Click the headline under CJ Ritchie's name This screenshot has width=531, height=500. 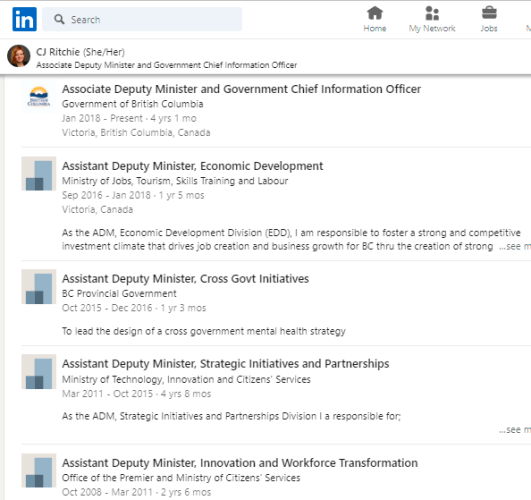pos(167,65)
